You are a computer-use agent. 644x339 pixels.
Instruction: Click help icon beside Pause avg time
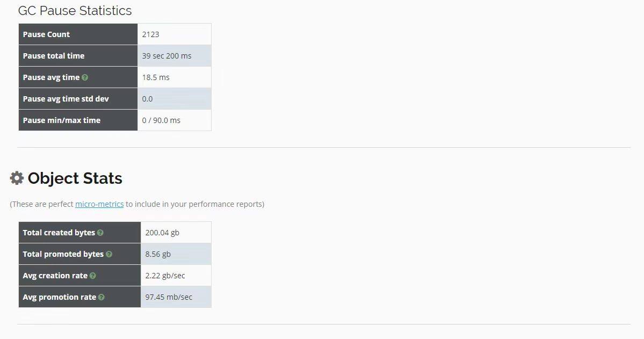[85, 77]
